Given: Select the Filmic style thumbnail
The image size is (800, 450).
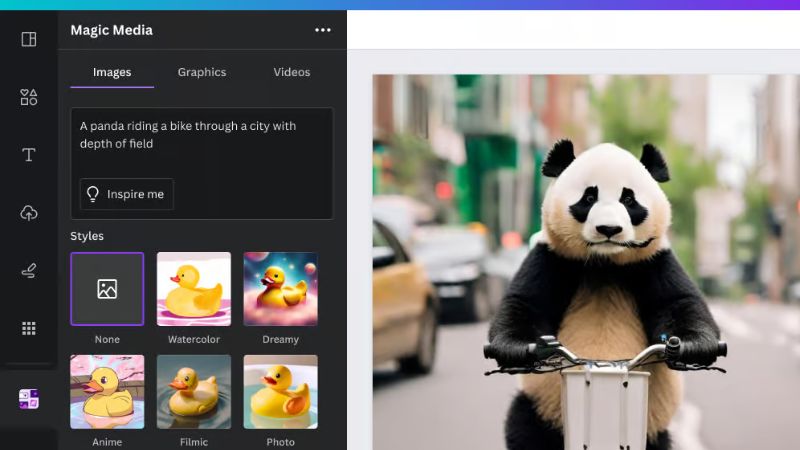Looking at the screenshot, I should pyautogui.click(x=194, y=392).
